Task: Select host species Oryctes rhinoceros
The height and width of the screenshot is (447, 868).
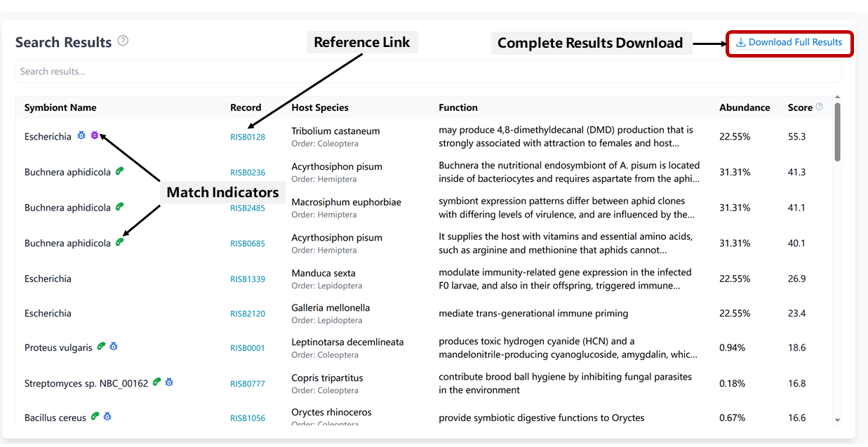Action: click(x=331, y=412)
